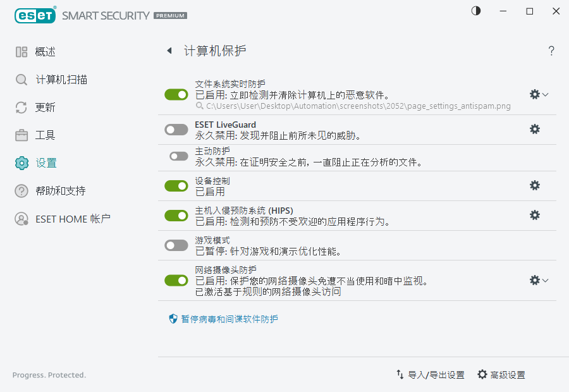
Task: Switch to 帮助和支持 section
Action: [21, 190]
